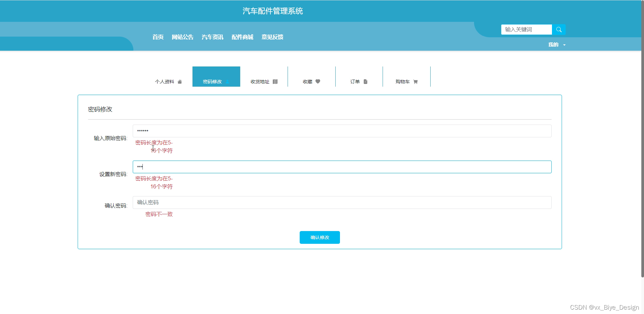The image size is (644, 314).
Task: Focus the 设置新密码 field
Action: click(x=342, y=167)
